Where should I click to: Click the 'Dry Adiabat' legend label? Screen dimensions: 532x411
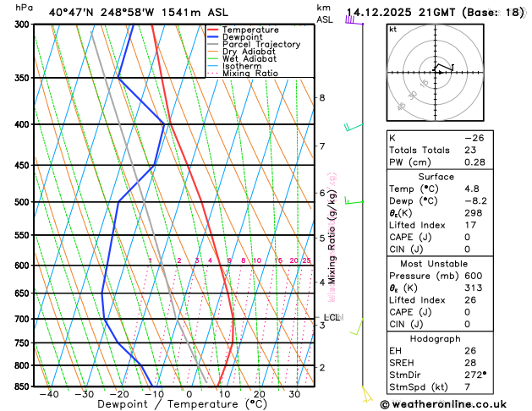tap(249, 52)
